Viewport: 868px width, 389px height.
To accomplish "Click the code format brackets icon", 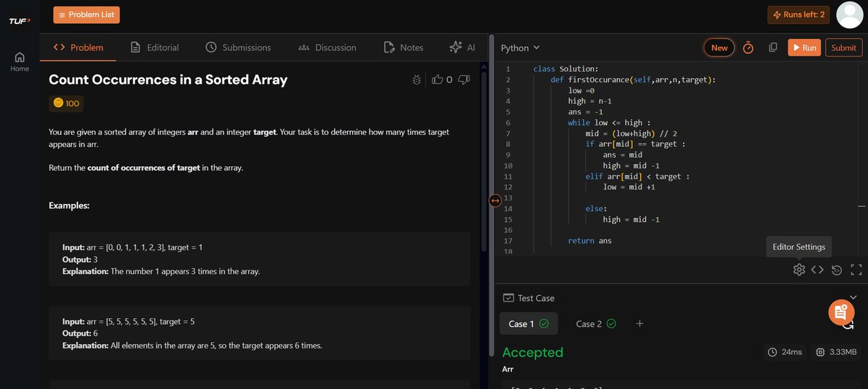I will pos(817,270).
